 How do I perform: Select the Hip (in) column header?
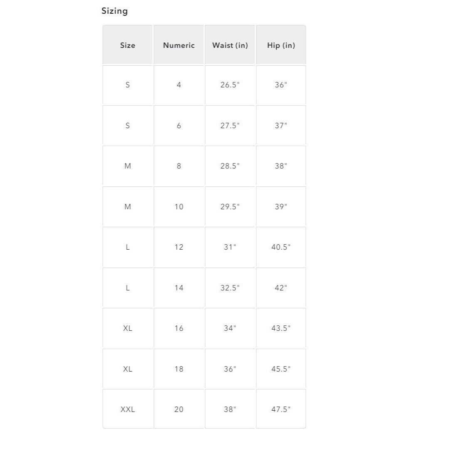tap(281, 45)
